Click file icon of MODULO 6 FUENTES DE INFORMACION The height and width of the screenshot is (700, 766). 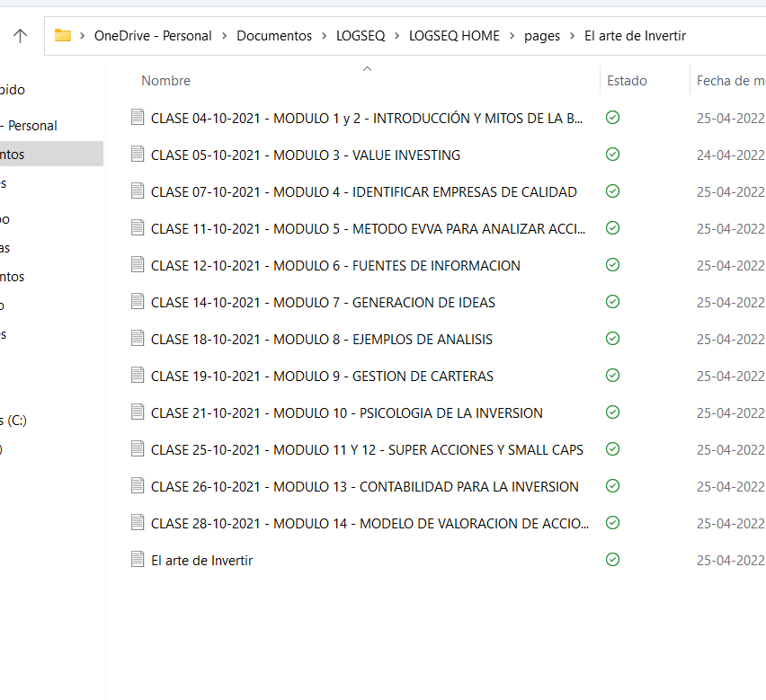point(138,264)
